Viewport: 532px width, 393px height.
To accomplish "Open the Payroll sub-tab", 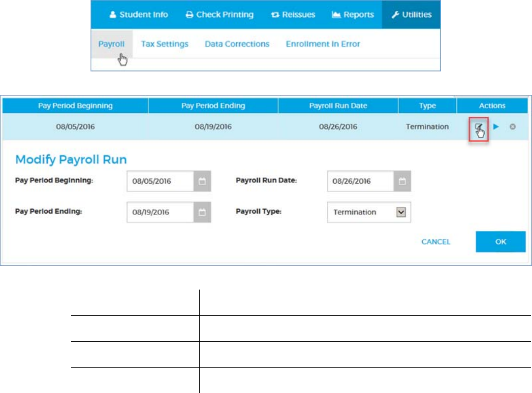I will (x=112, y=44).
